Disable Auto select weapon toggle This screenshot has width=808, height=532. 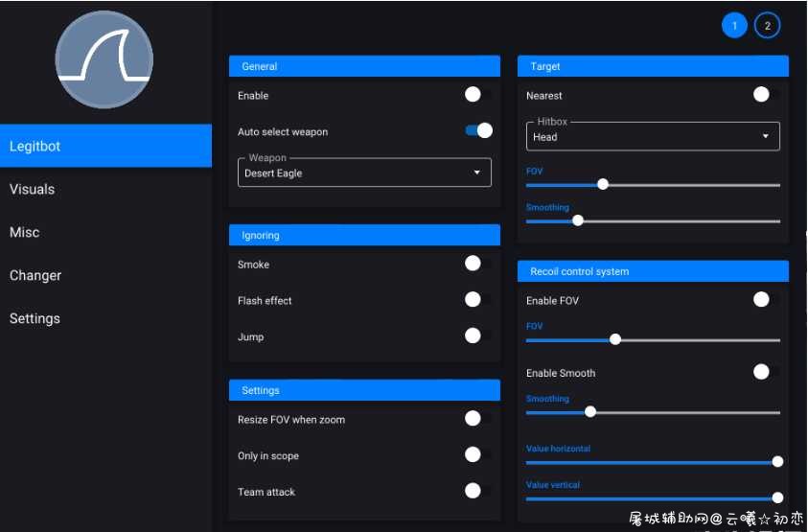click(478, 130)
